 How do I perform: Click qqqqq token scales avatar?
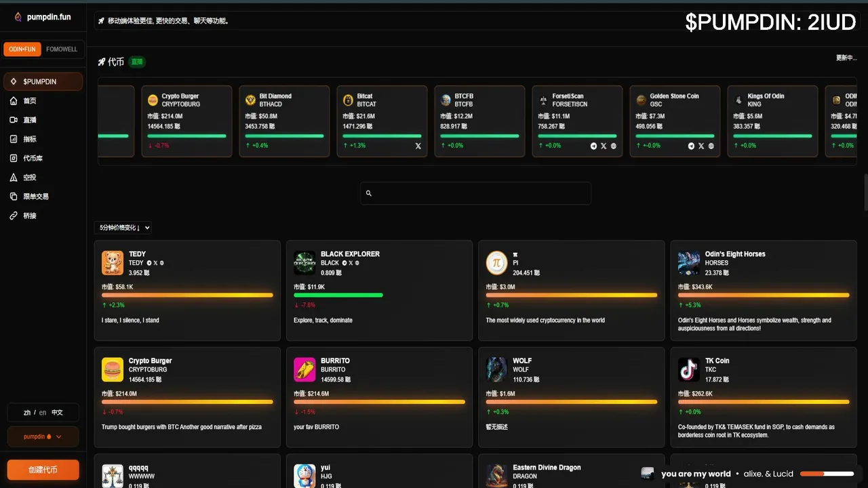click(x=113, y=476)
